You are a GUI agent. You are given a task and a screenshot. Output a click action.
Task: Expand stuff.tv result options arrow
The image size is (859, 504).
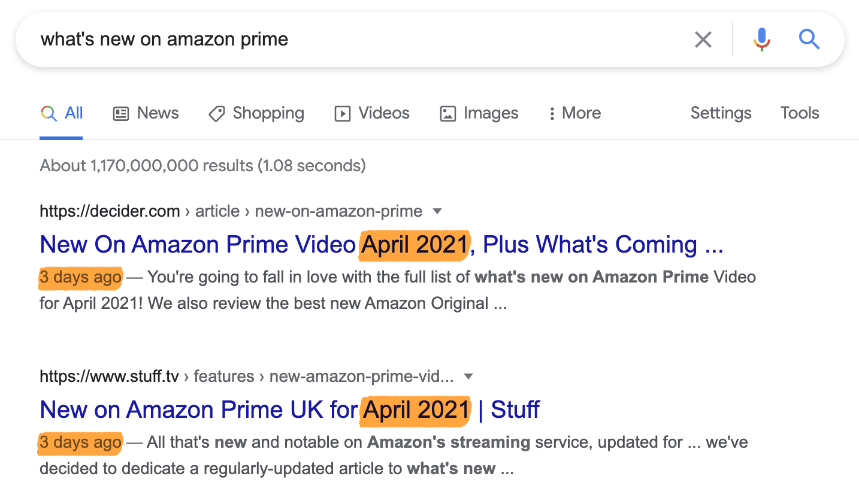[468, 376]
